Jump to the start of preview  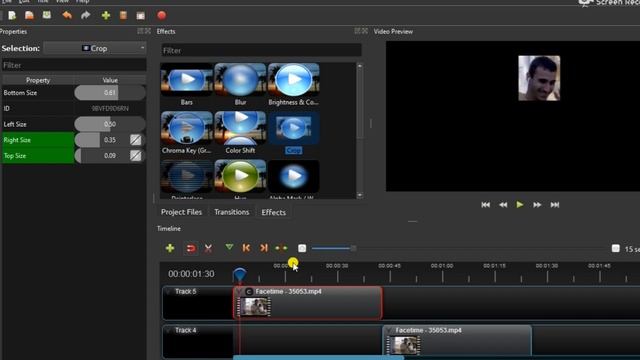485,204
